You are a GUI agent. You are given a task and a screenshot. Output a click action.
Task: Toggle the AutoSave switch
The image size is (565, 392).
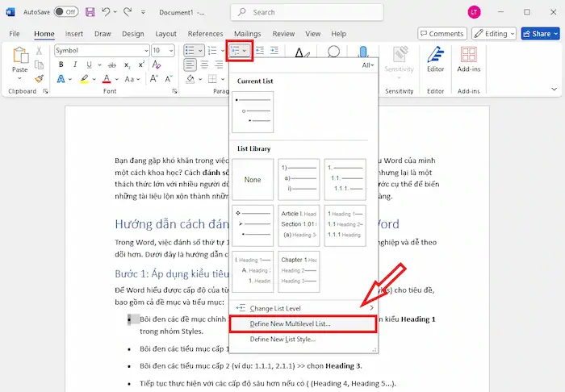pos(65,12)
